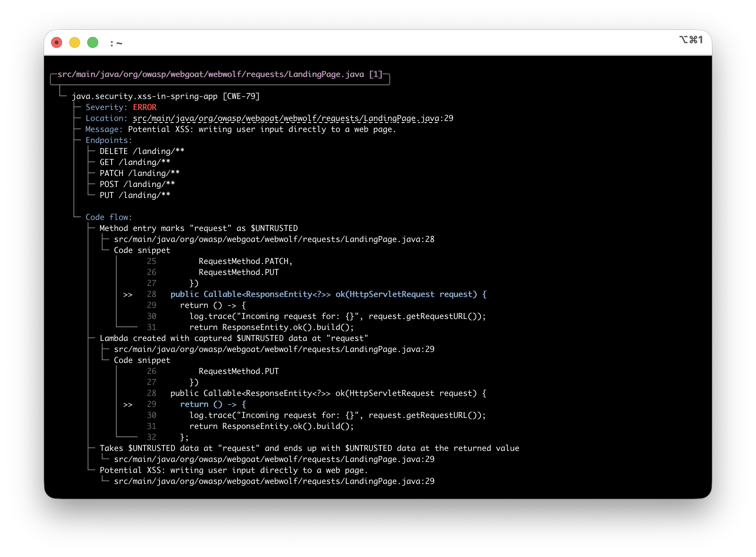Collapse the Code flow section
Screen dimensions: 756x557
[108, 217]
